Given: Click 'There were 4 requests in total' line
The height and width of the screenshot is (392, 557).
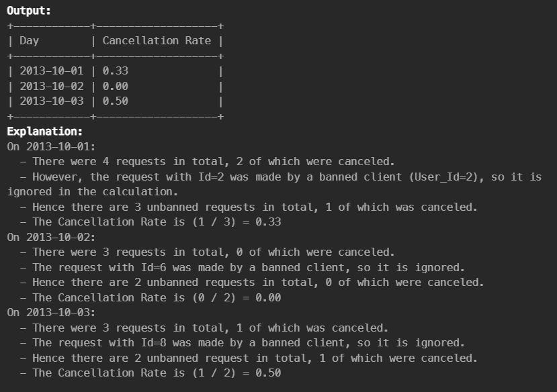Looking at the screenshot, I should [208, 162].
